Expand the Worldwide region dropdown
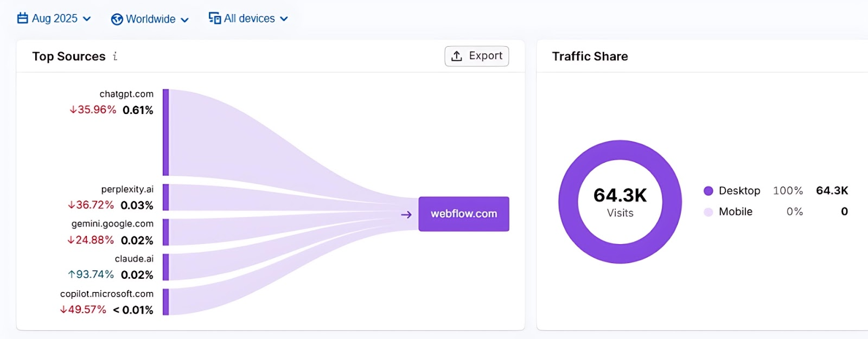The height and width of the screenshot is (339, 868). tap(151, 20)
